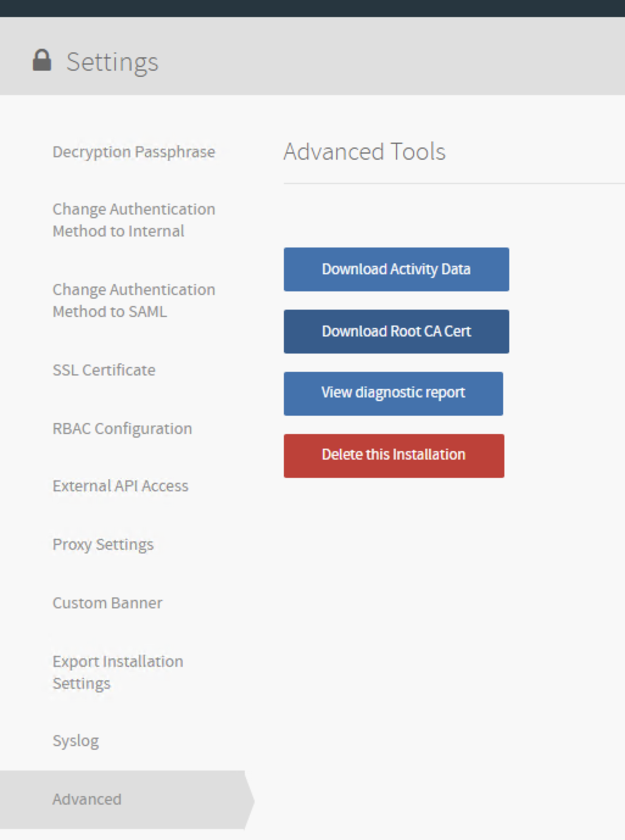
Task: View the diagnostic report
Action: (393, 394)
